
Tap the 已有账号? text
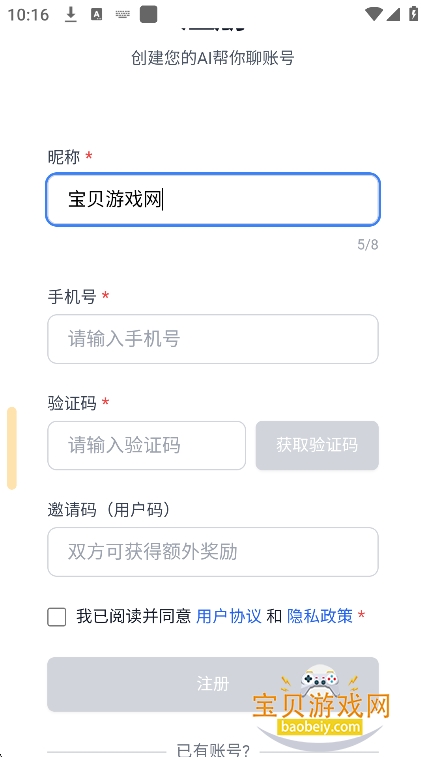point(213,750)
